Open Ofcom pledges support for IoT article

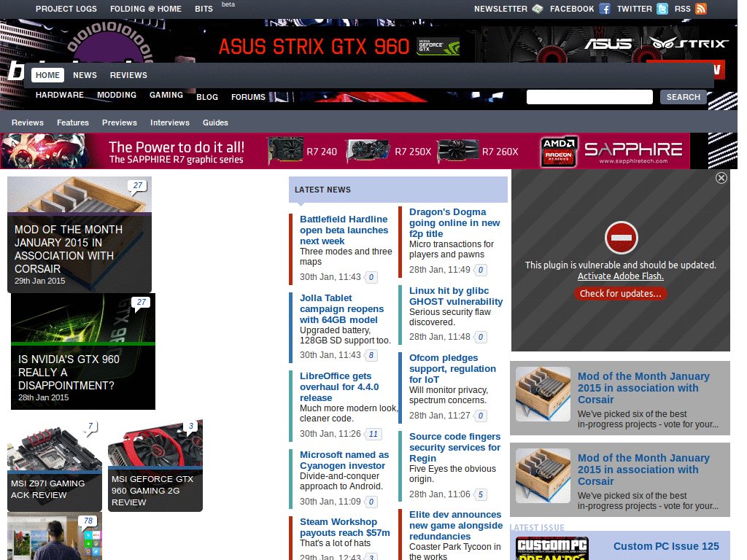pyautogui.click(x=452, y=368)
